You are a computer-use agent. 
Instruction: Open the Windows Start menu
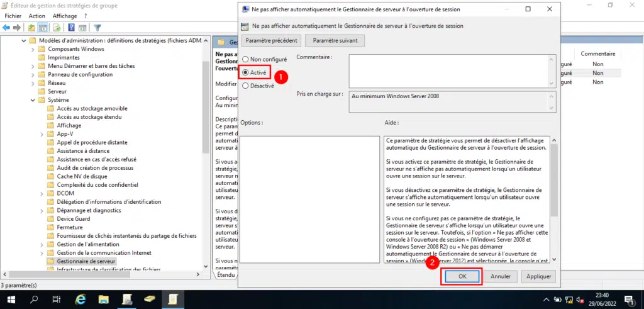coord(11,300)
